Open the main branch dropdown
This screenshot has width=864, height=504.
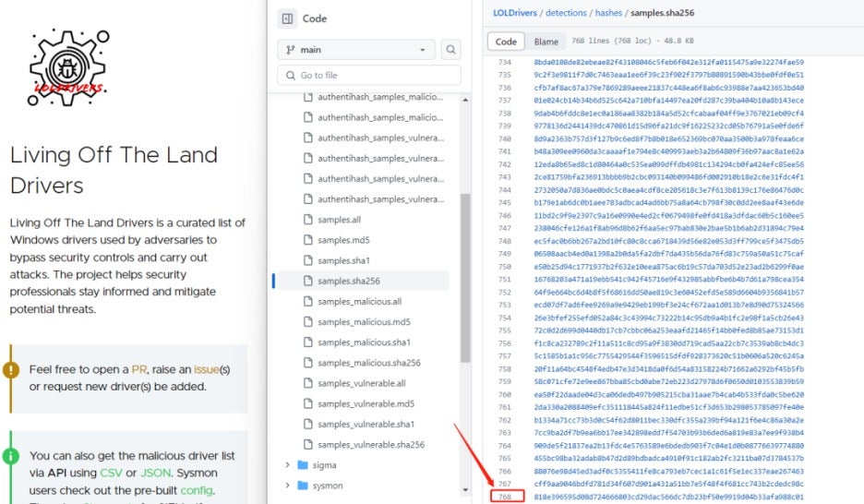[355, 50]
